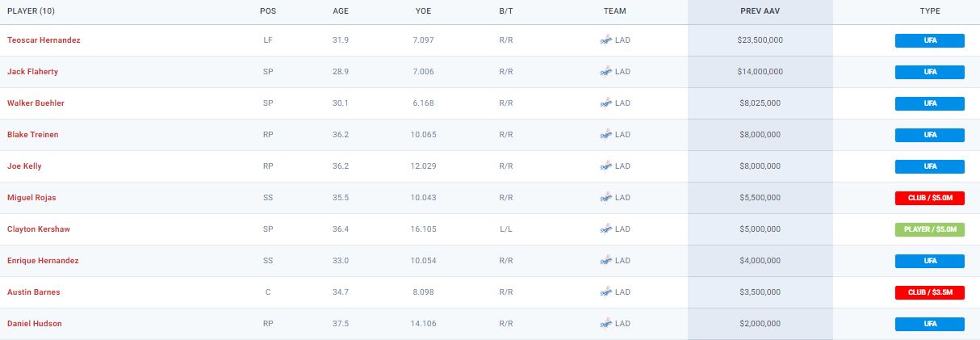
Task: Sort by the TYPE column header
Action: [x=929, y=12]
